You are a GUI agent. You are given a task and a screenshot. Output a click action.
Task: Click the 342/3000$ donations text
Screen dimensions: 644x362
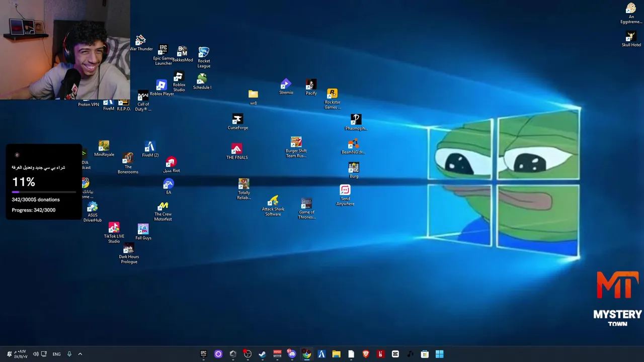point(36,200)
